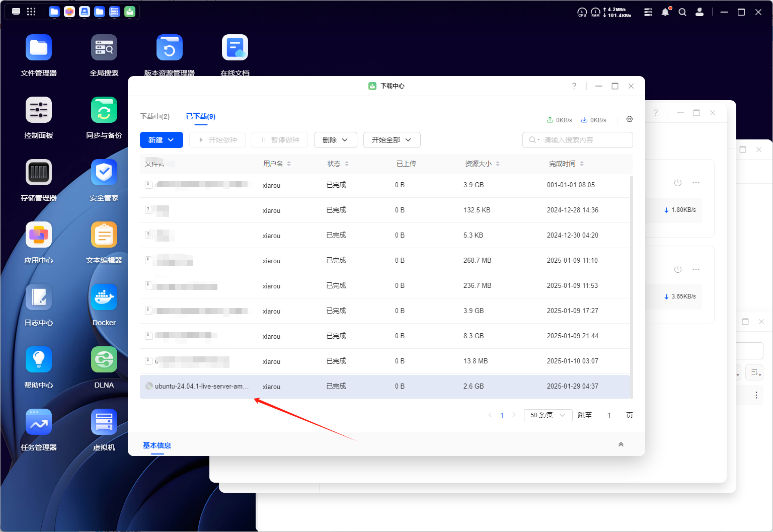Open 安全管家 shield icon

[104, 173]
